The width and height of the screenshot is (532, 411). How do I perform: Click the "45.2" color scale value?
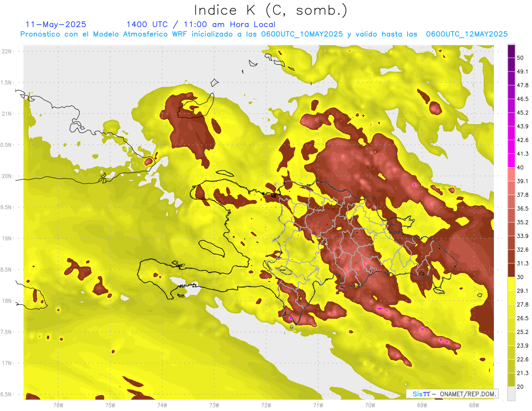(522, 113)
